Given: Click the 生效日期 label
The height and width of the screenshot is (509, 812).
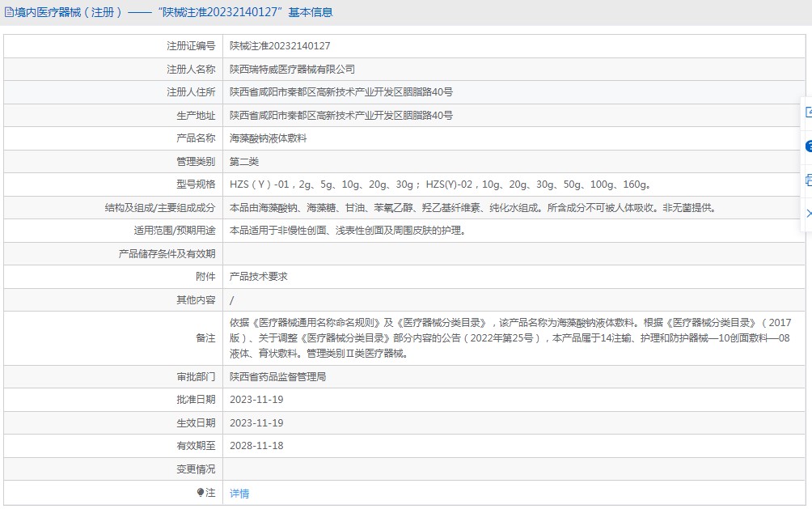Looking at the screenshot, I should point(196,423).
